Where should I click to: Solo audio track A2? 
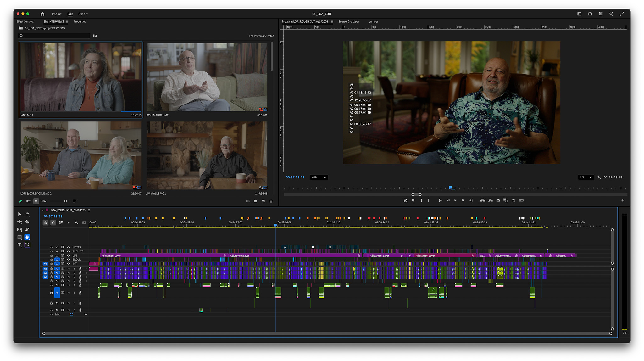(74, 273)
